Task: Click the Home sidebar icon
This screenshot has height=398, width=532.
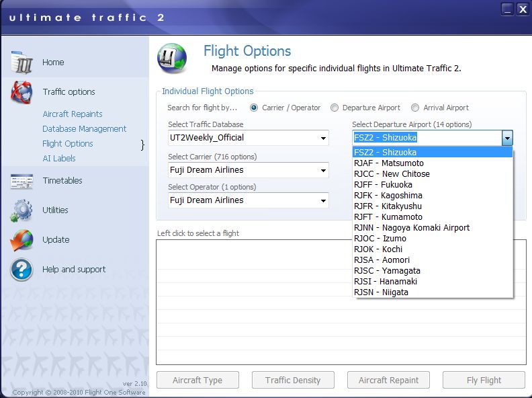Action: click(21, 62)
